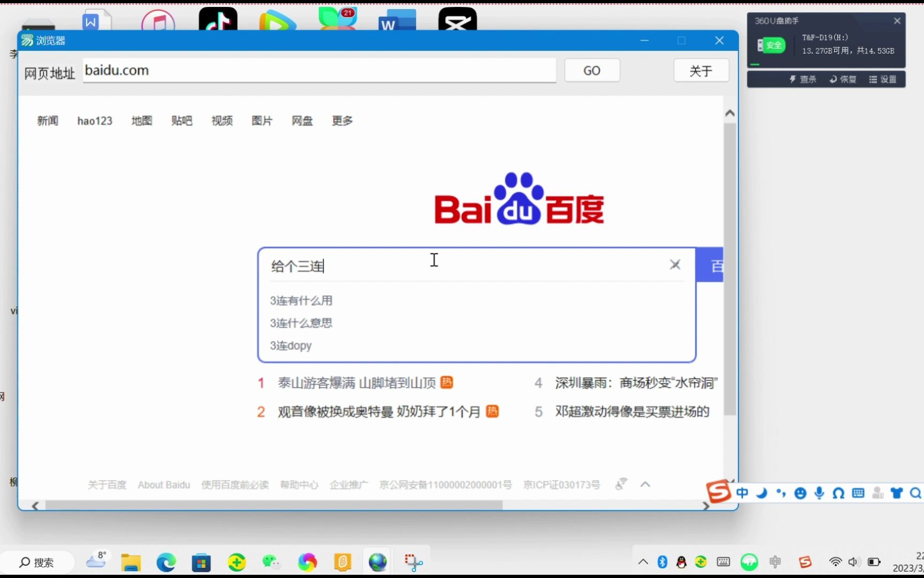Click the vertical scrollbar thumb in the browser
Screen dimensions: 924x578
click(730, 269)
